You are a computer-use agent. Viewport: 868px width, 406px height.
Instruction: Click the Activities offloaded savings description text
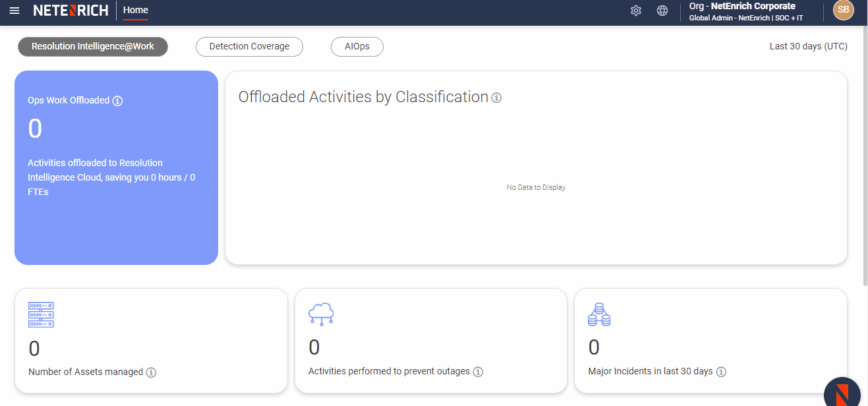[x=111, y=177]
